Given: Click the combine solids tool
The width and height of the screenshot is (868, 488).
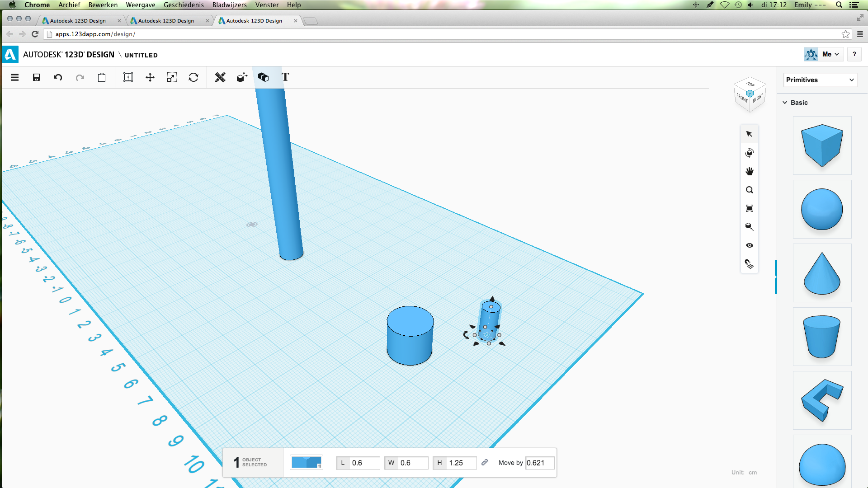Looking at the screenshot, I should tap(264, 77).
